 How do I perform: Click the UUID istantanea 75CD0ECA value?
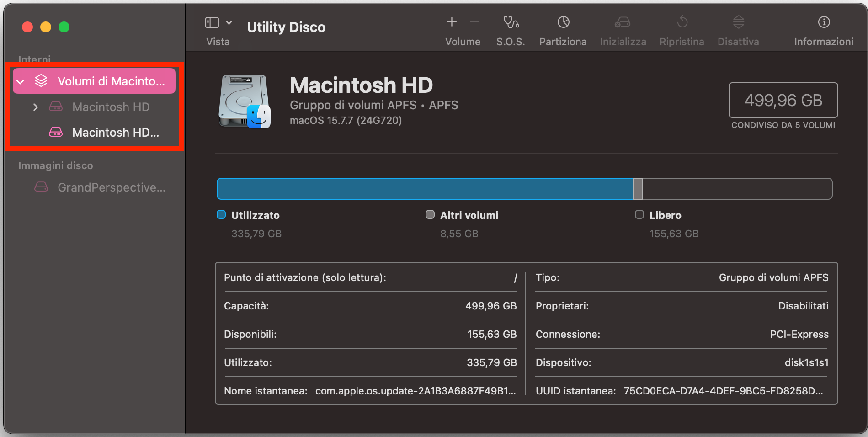click(723, 391)
